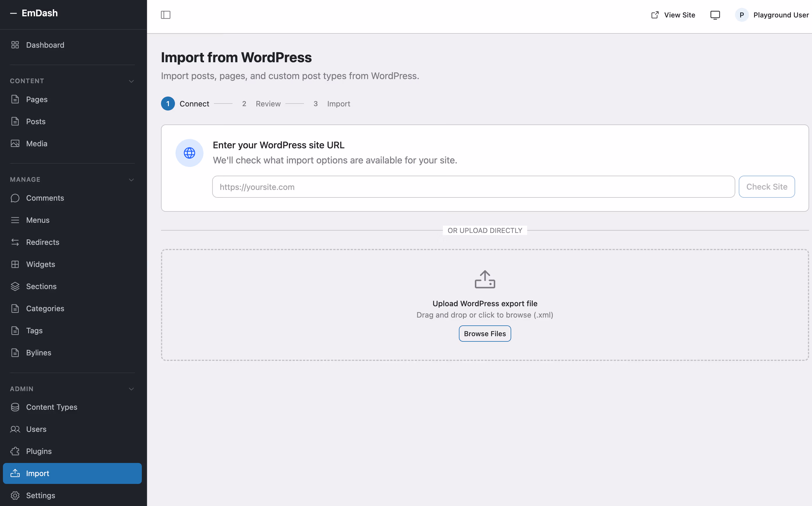Click the Sections layers icon
The height and width of the screenshot is (506, 812).
pyautogui.click(x=15, y=286)
